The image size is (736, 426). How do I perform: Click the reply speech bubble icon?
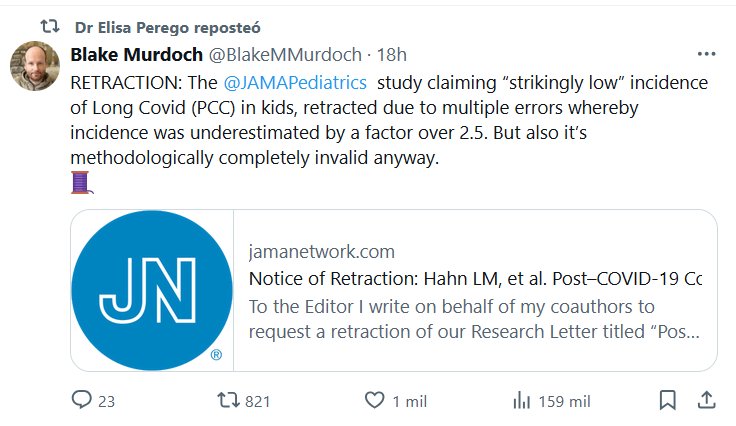pos(82,400)
